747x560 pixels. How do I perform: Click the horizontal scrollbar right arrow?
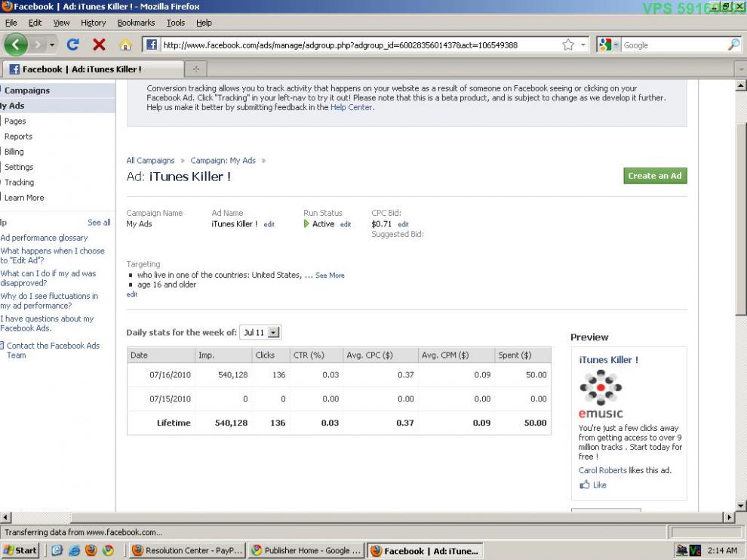point(730,517)
